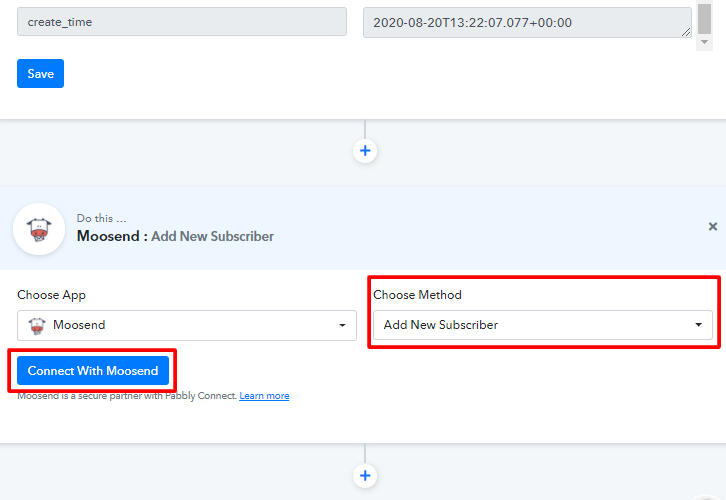The image size is (726, 500).
Task: Close the Moosend action step
Action: (x=713, y=227)
